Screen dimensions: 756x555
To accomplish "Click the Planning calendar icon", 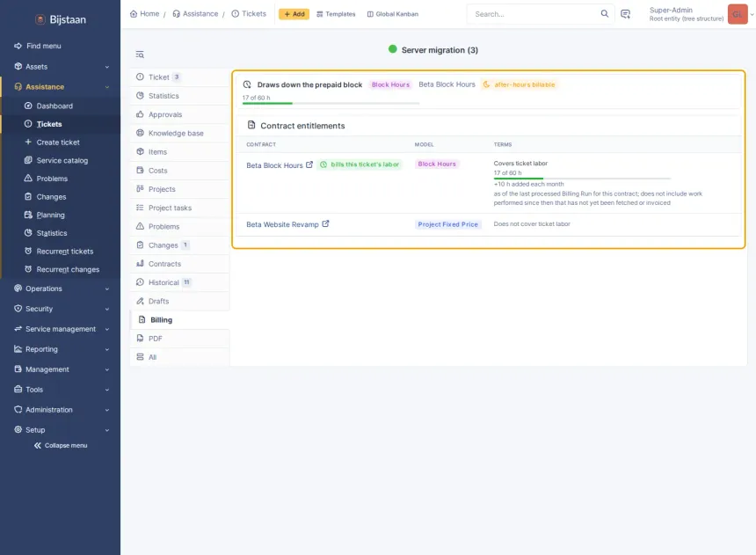I will [28, 215].
